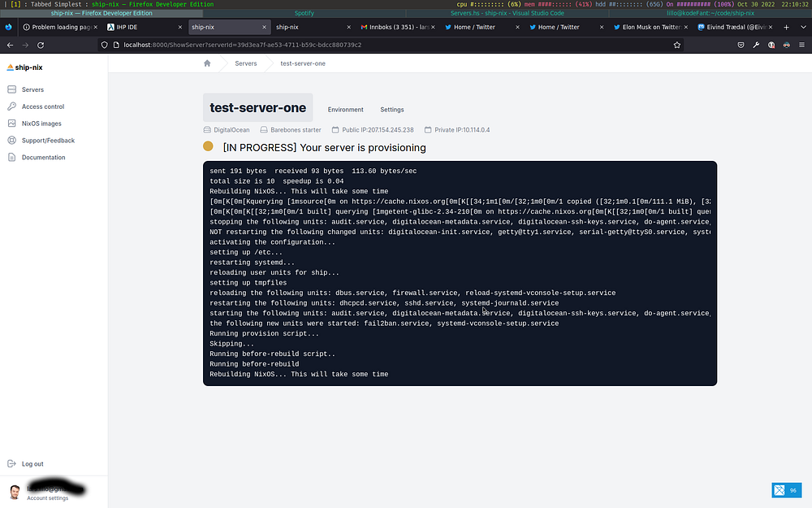The image size is (812, 508).
Task: Click Private IP 10.114.0.4 text
Action: [462, 130]
